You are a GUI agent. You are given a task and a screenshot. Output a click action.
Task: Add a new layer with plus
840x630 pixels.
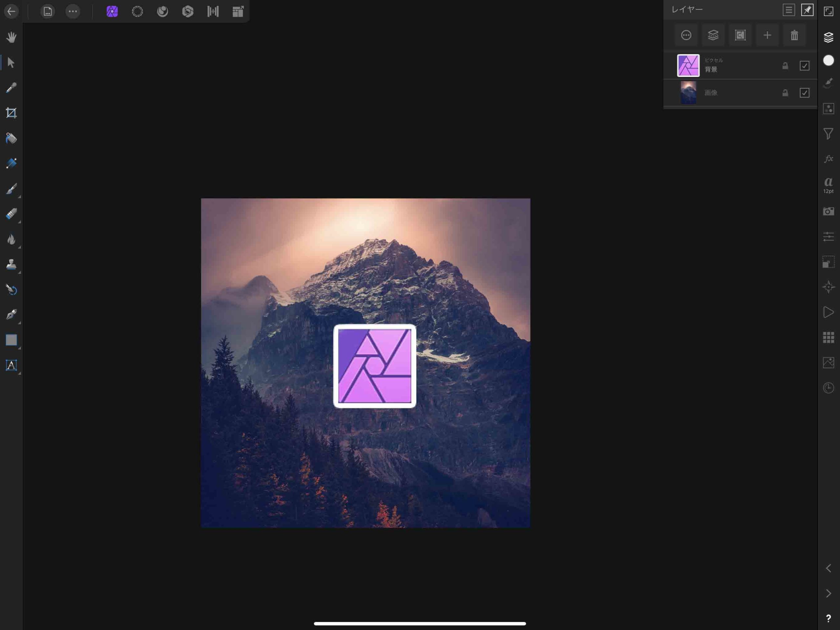[x=767, y=35]
